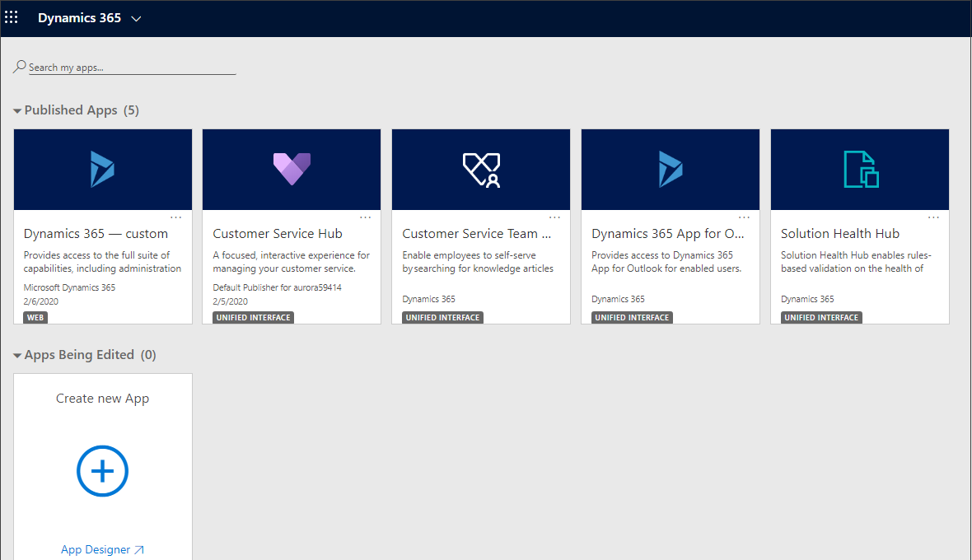Viewport: 972px width, 560px height.
Task: Collapse the Published Apps section
Action: click(17, 110)
